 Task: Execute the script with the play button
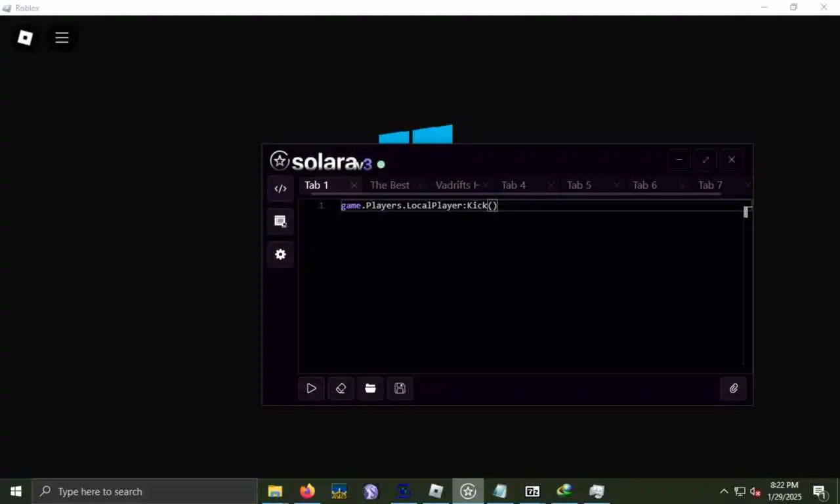[311, 388]
